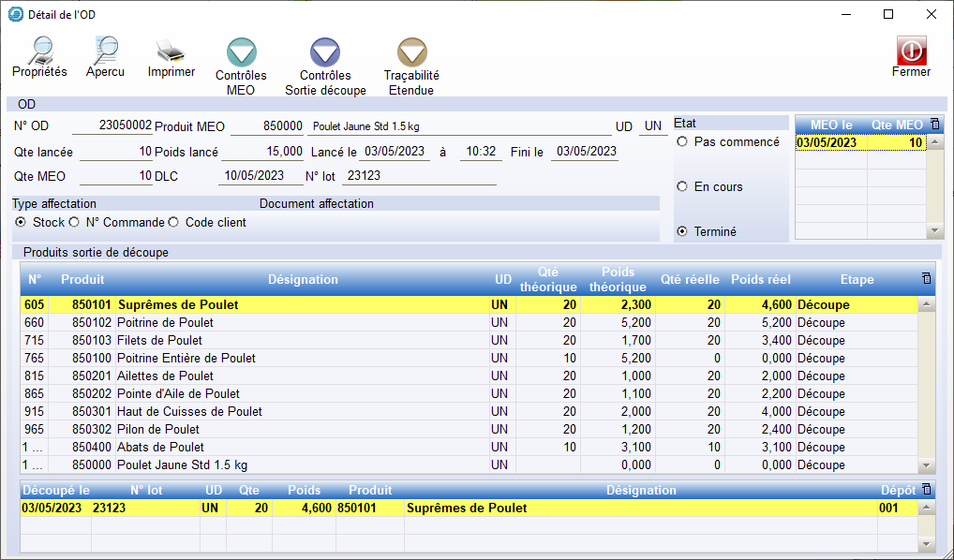The height and width of the screenshot is (560, 954).
Task: Set Etat to Pas commencé
Action: click(x=682, y=142)
